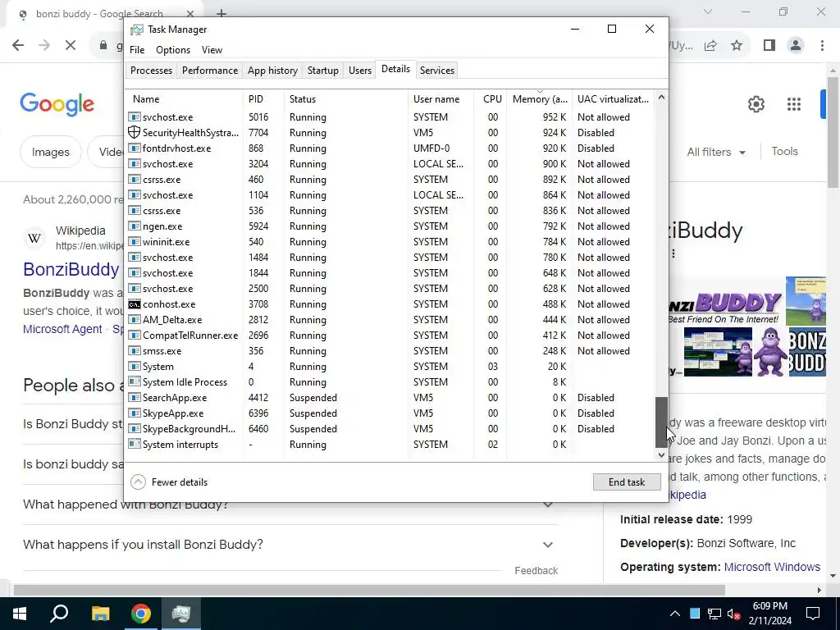Click the Task Manager scroll up arrow

[662, 98]
